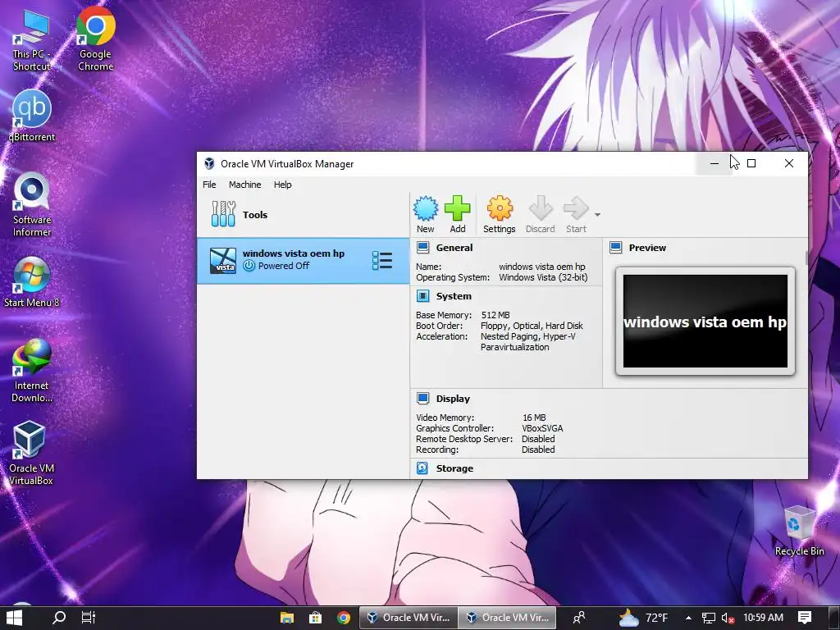Viewport: 840px width, 630px height.
Task: Open the File menu
Action: coord(209,185)
